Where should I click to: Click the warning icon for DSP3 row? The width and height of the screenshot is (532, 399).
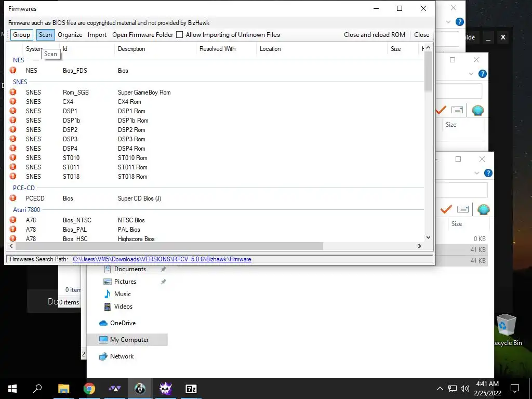tap(13, 139)
